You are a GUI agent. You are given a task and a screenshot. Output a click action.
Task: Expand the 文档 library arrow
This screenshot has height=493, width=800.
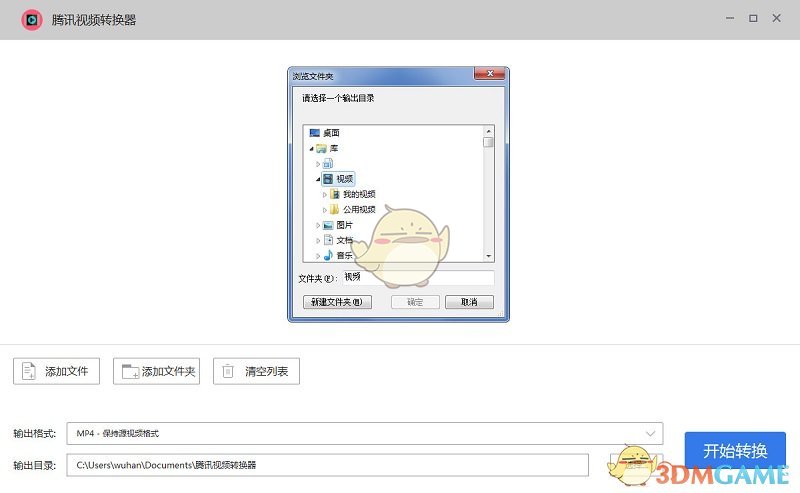318,240
